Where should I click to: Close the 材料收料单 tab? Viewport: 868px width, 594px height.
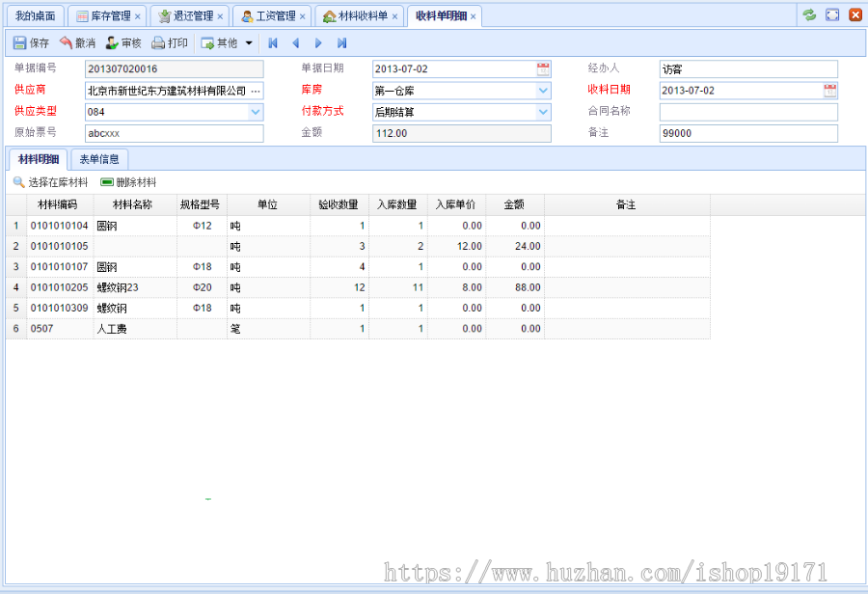coord(394,16)
